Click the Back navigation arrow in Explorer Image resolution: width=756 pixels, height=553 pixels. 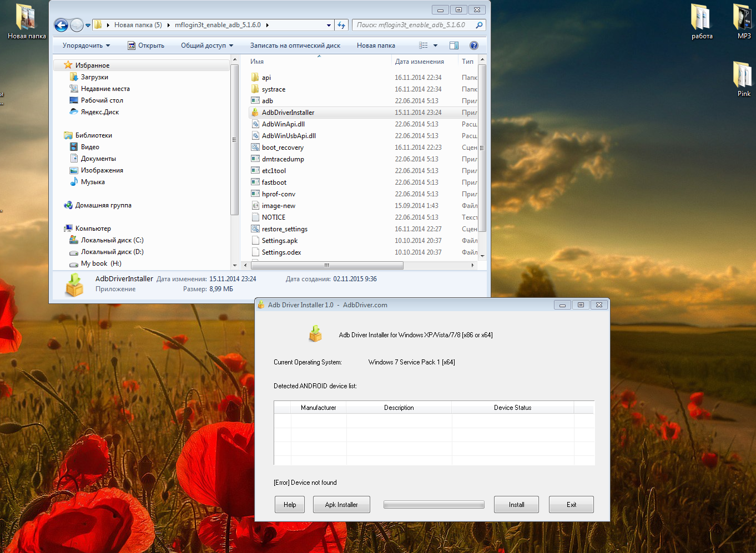pos(62,25)
